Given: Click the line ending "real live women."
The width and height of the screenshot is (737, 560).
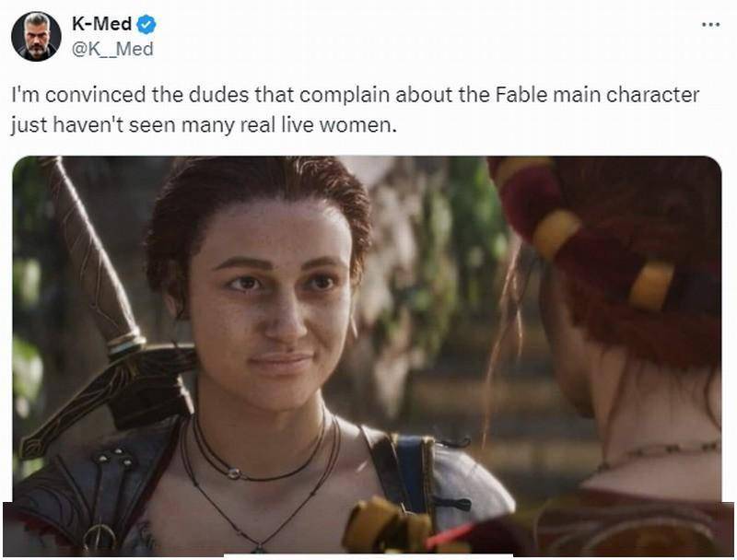Looking at the screenshot, I should pyautogui.click(x=204, y=125).
